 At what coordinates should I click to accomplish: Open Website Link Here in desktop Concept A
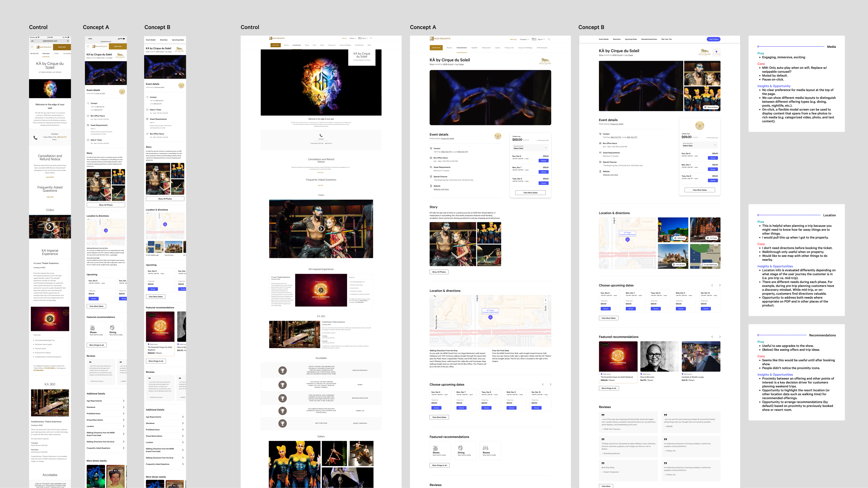click(441, 189)
